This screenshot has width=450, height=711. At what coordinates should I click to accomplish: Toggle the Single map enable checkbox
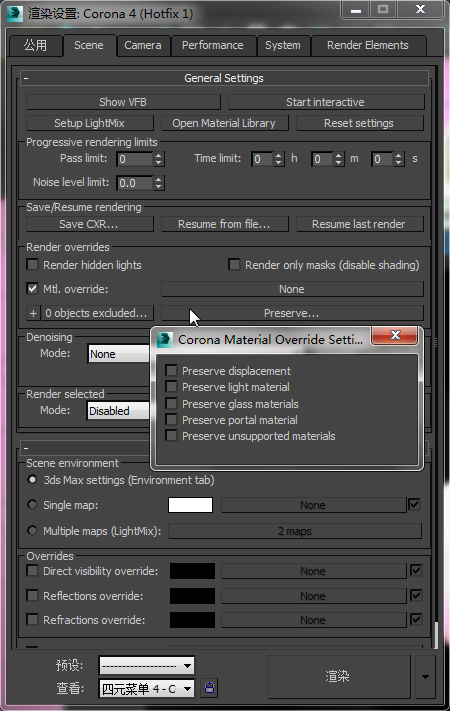point(414,504)
